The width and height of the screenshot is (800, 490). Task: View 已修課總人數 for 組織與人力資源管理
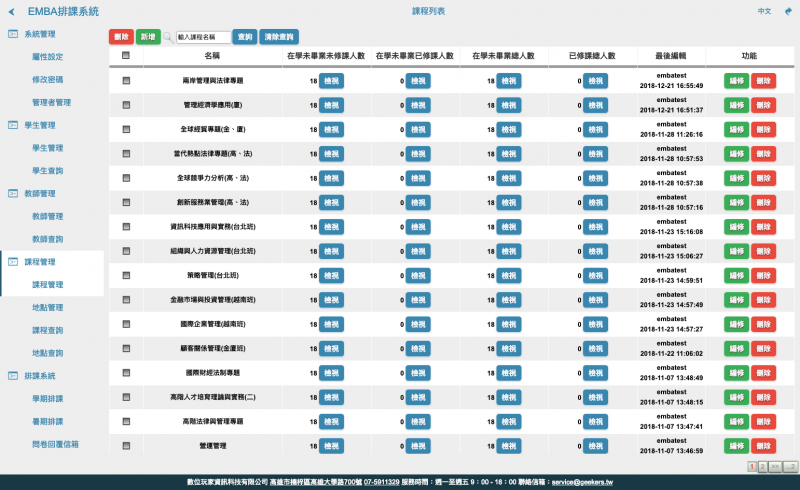pyautogui.click(x=595, y=252)
